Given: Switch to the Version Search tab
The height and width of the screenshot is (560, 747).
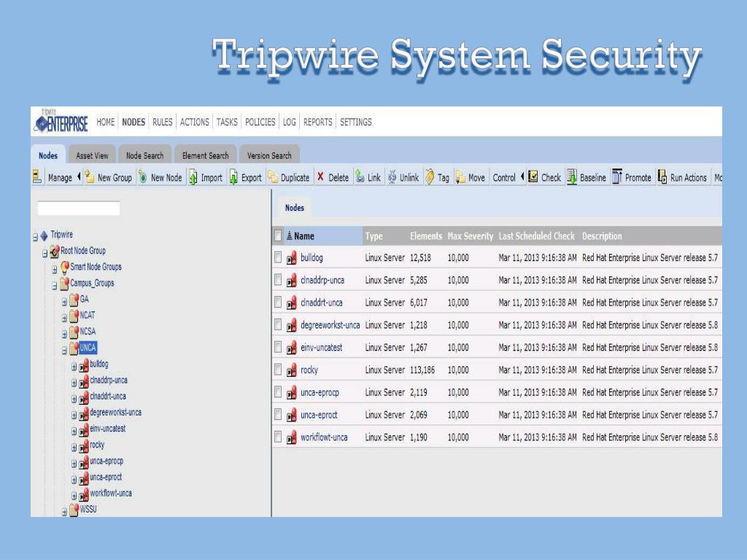Looking at the screenshot, I should click(x=269, y=155).
